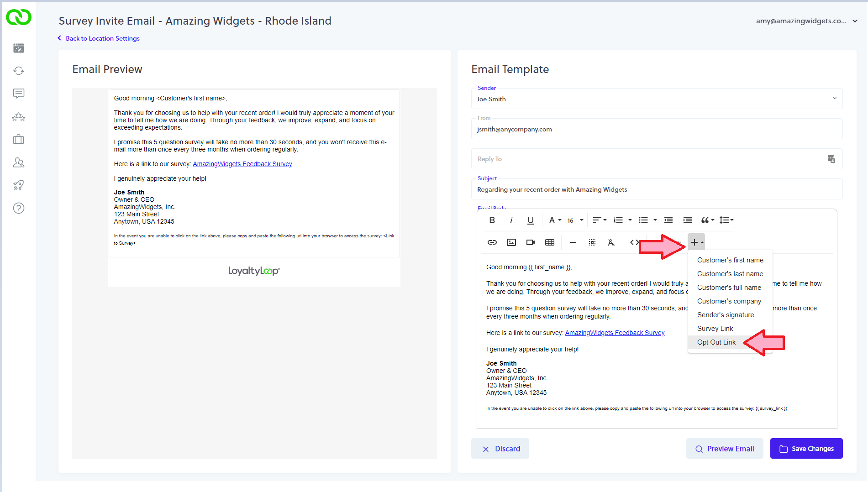
Task: Open the text alignment dropdown
Action: [x=600, y=220]
